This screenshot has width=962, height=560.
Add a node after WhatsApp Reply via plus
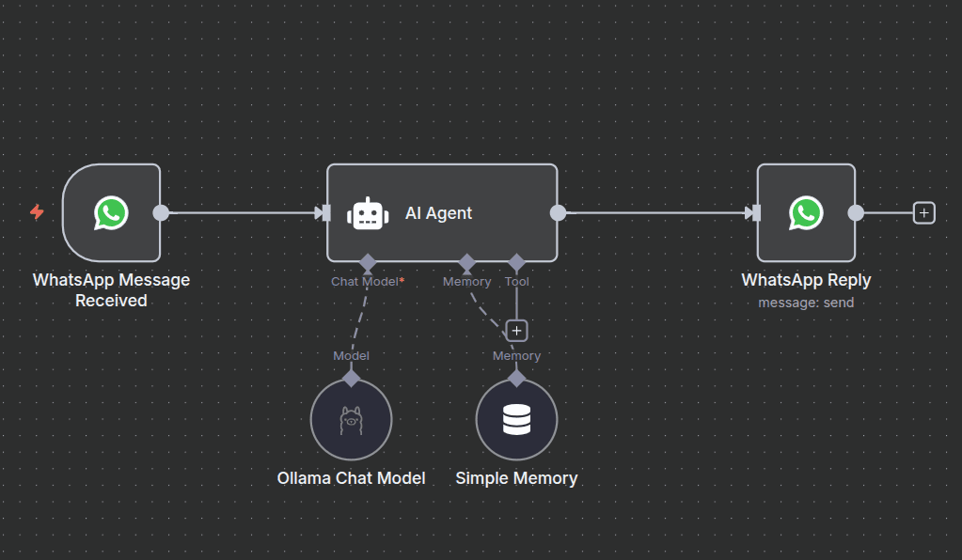click(924, 213)
